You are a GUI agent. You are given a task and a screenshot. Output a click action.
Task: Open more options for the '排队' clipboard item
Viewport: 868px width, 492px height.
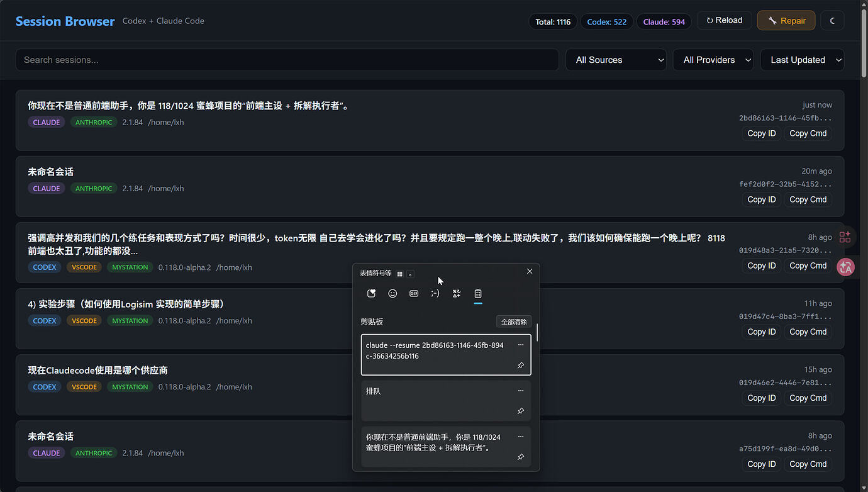[x=521, y=391]
